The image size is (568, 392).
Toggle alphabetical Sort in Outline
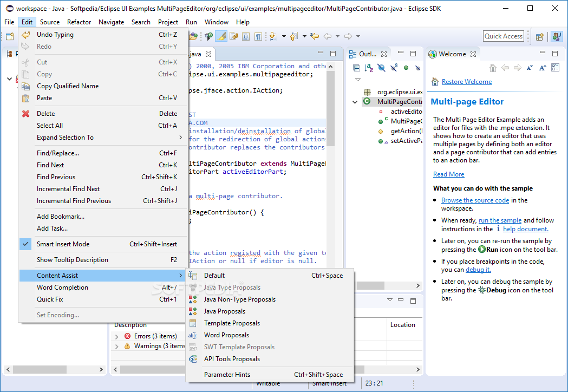(369, 68)
